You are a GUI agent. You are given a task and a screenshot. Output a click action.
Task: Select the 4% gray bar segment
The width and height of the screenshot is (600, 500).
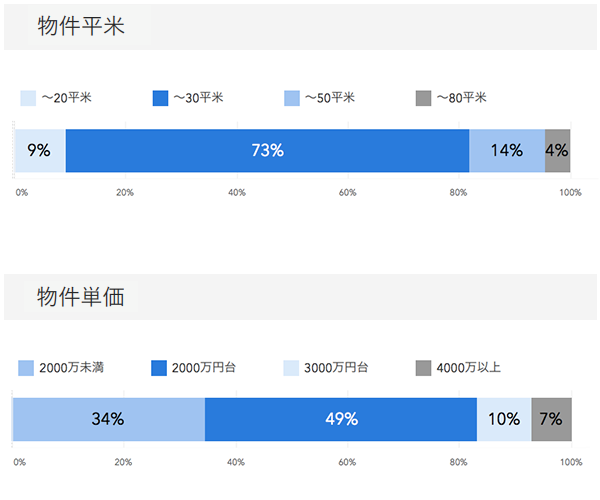[x=557, y=151]
